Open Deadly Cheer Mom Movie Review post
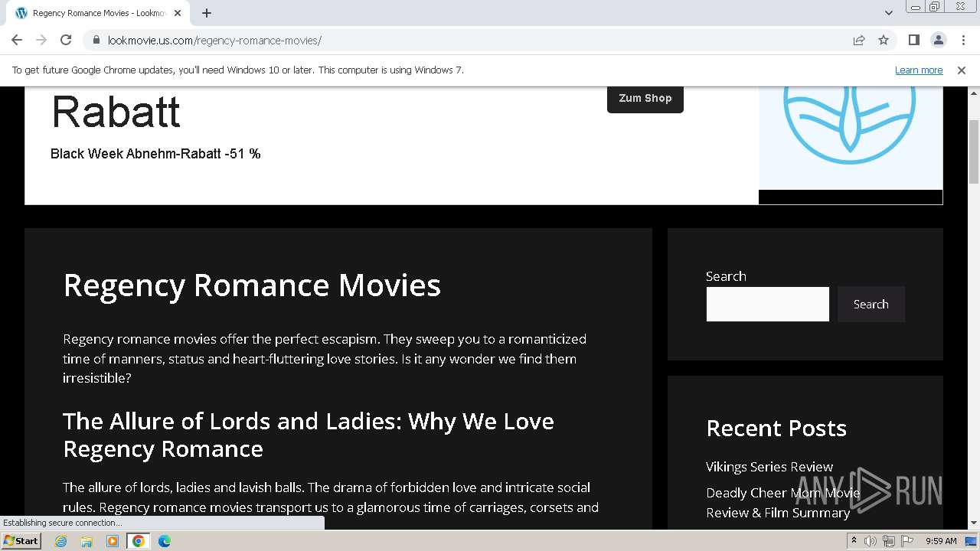The width and height of the screenshot is (980, 551). pyautogui.click(x=782, y=503)
